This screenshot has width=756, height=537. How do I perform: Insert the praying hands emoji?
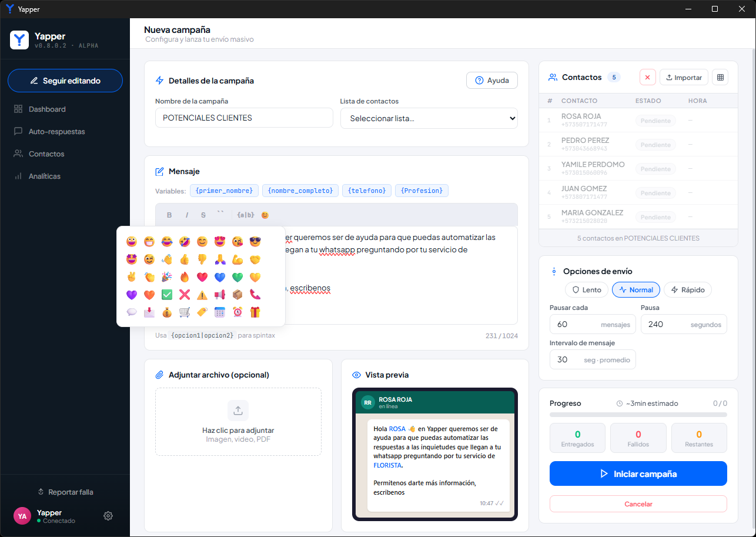pos(220,259)
